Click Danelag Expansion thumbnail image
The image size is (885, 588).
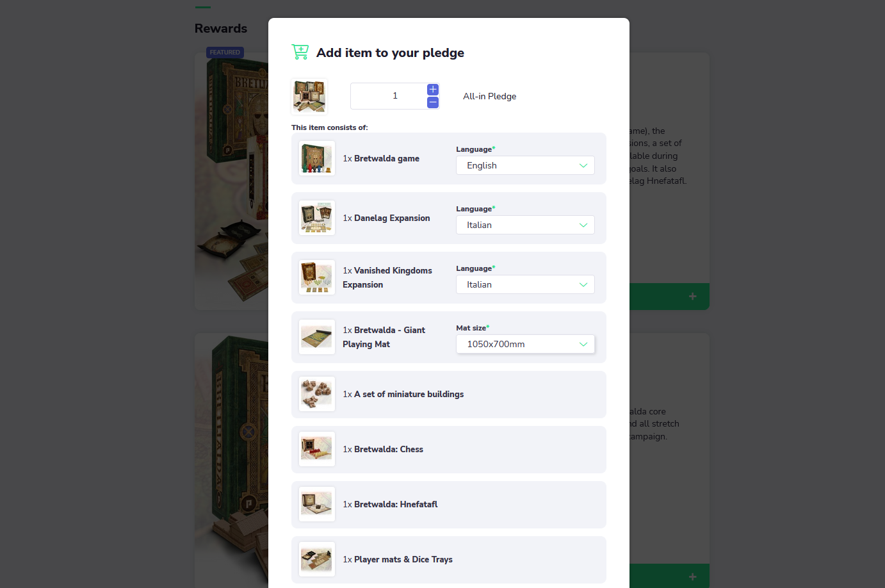pos(317,218)
